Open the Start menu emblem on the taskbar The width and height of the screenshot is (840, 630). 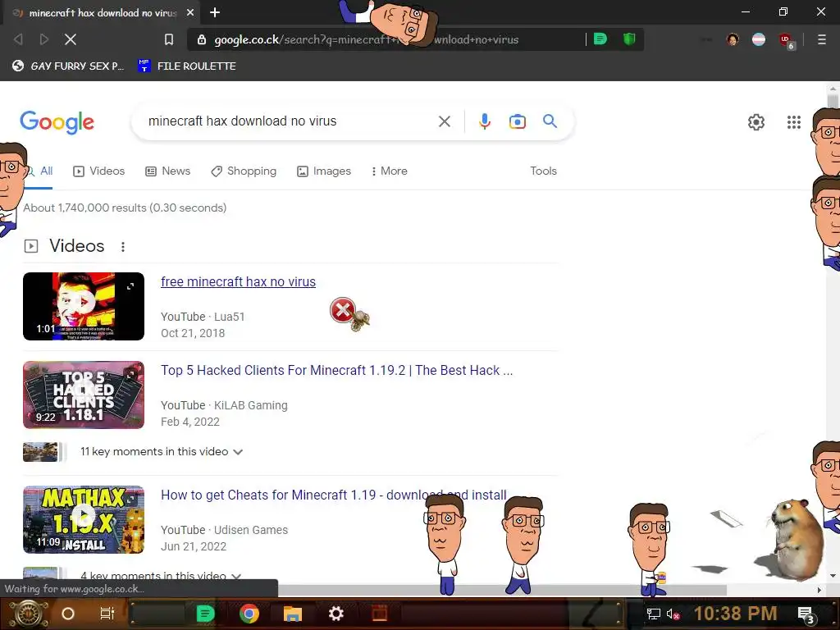pyautogui.click(x=28, y=614)
